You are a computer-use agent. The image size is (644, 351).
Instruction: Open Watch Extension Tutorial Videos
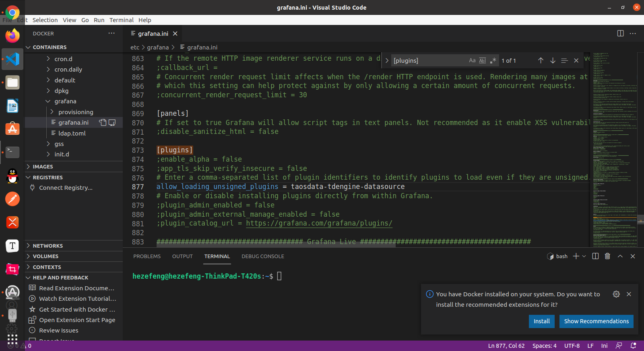pyautogui.click(x=74, y=298)
